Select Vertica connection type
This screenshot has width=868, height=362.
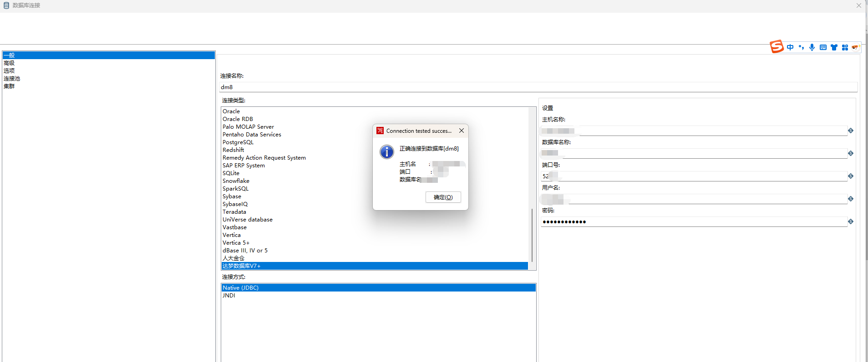tap(375, 235)
